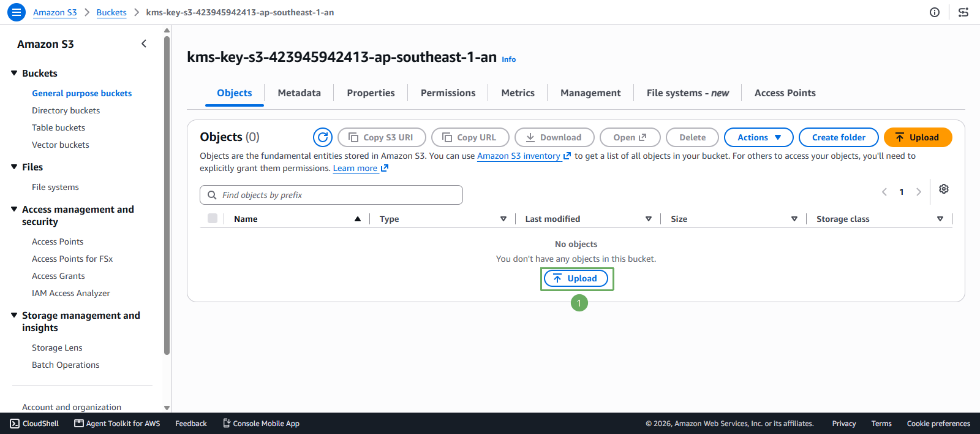The image size is (980, 434).
Task: Select all objects checkbox in header
Action: click(x=213, y=218)
